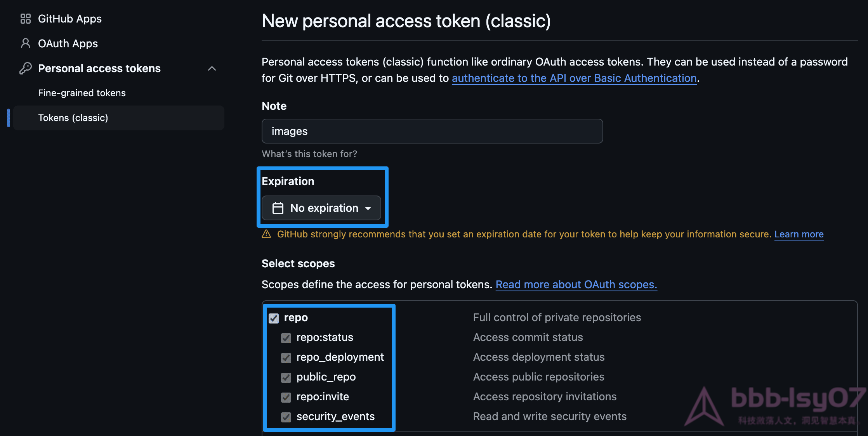Toggle the repo_deployment checkbox
868x436 pixels.
[x=286, y=358]
